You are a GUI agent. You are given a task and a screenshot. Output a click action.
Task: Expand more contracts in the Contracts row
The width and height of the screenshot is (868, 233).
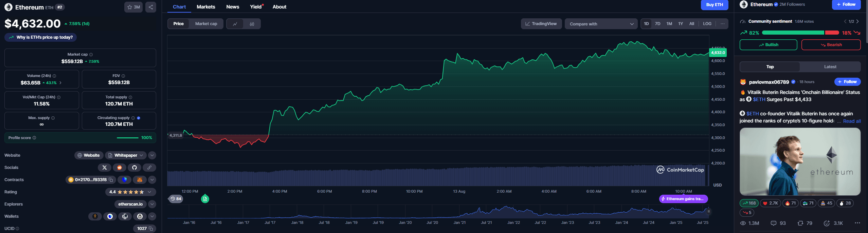pos(152,180)
